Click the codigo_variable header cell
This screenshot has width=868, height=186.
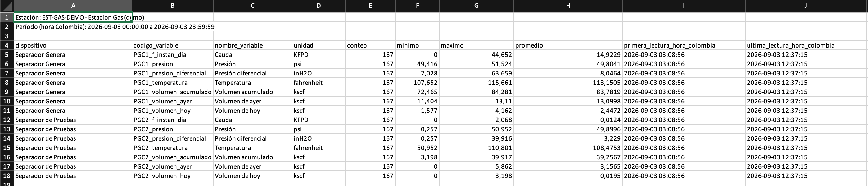(x=173, y=45)
